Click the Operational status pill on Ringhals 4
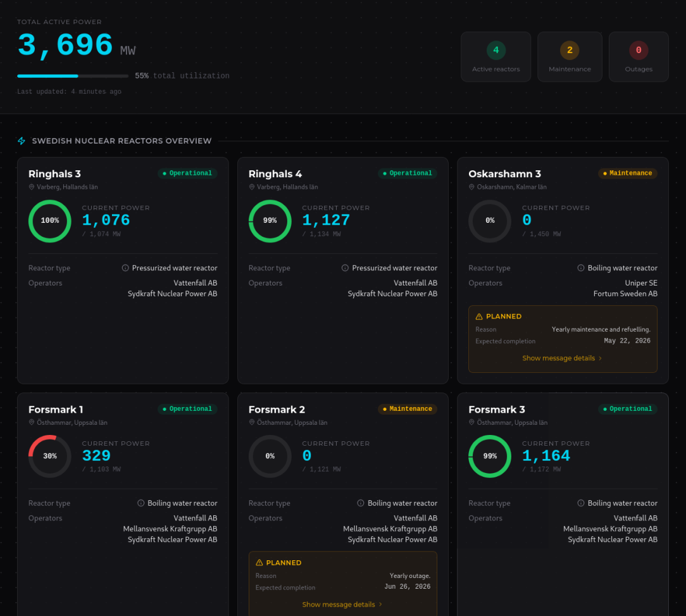This screenshot has width=686, height=616. click(x=408, y=173)
